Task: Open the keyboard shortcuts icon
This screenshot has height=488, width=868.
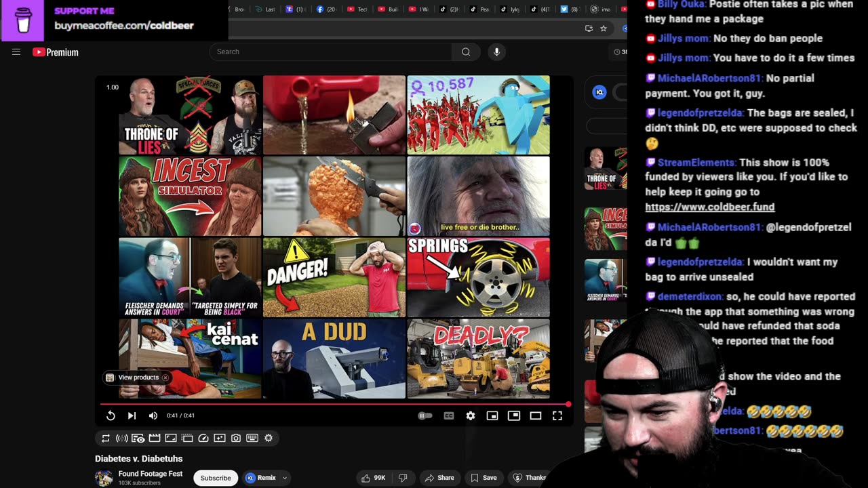Action: tap(252, 439)
